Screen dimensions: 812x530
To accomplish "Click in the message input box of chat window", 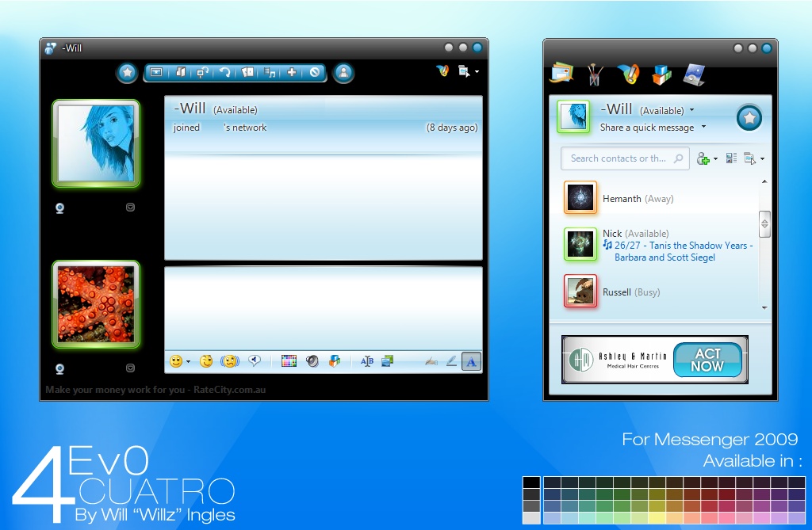I will coord(324,308).
